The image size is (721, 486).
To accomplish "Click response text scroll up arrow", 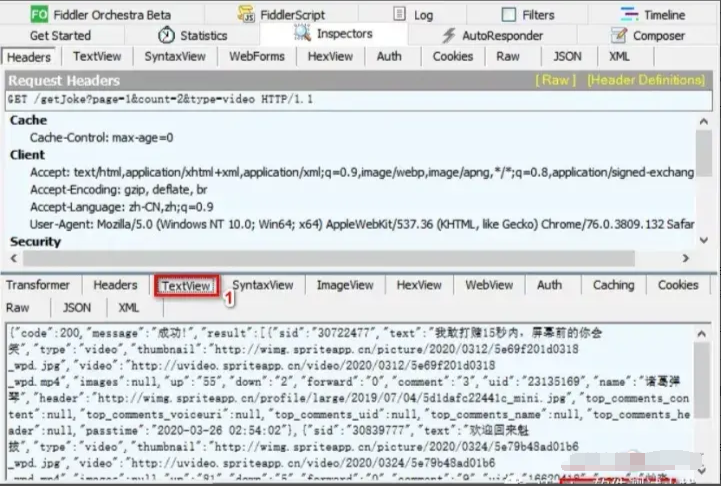I will [701, 334].
